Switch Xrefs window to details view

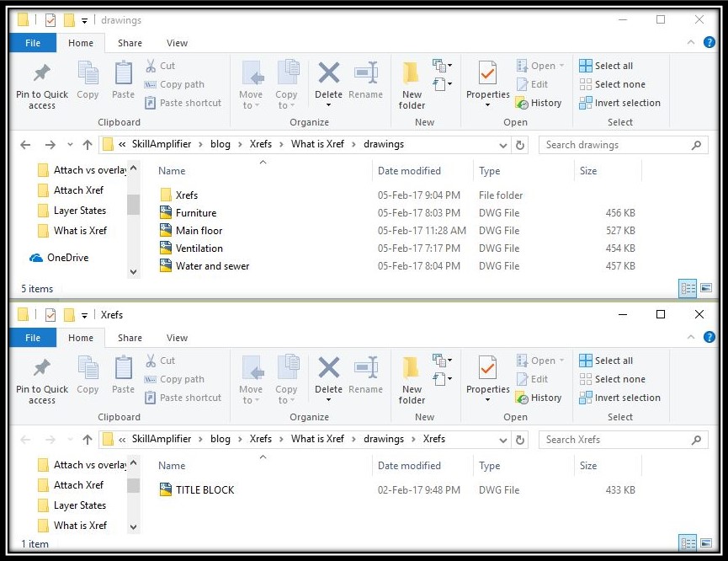(x=688, y=542)
